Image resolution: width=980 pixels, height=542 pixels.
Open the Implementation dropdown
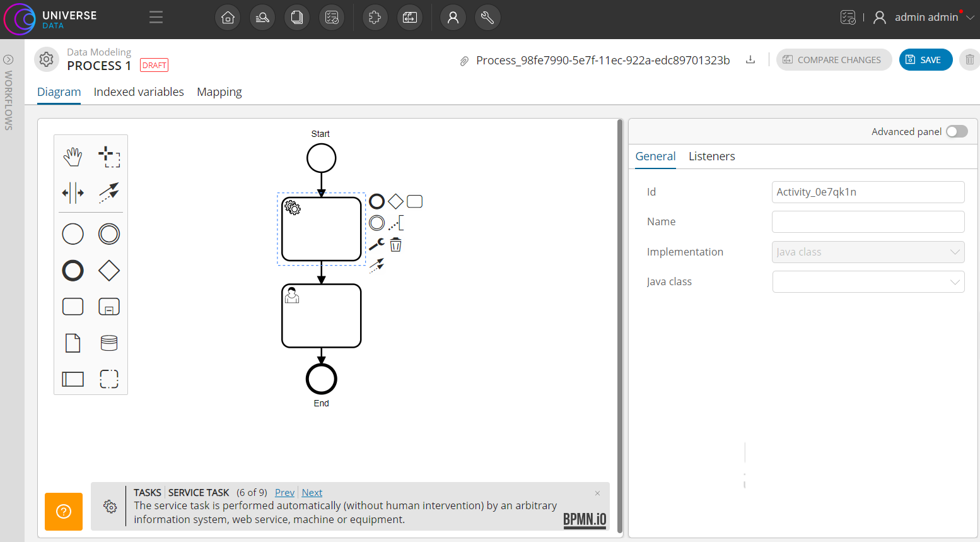click(x=868, y=252)
